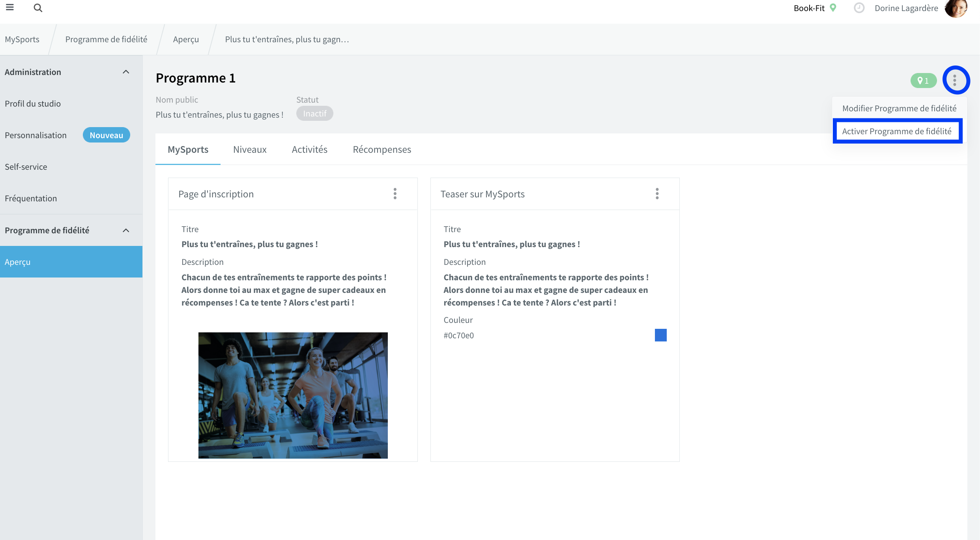Switch to the Activités tab
980x540 pixels.
(x=309, y=149)
